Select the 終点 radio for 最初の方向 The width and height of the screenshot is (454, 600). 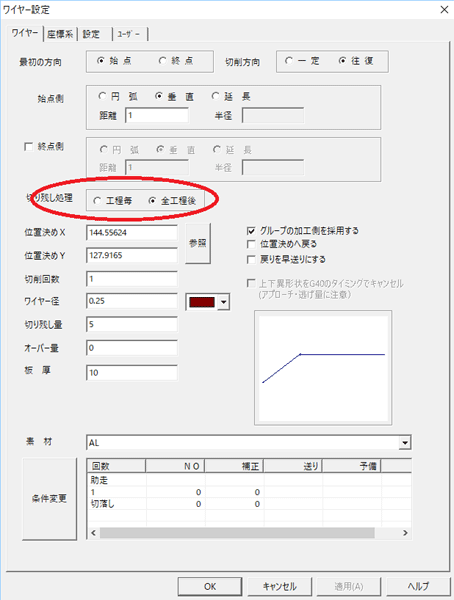pyautogui.click(x=176, y=61)
